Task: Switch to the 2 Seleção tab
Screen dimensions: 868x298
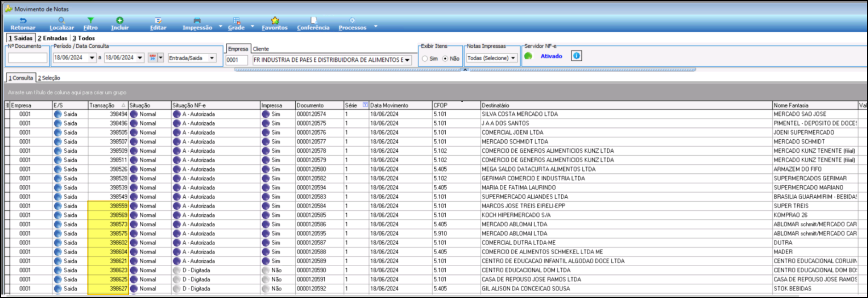Action: click(x=49, y=78)
